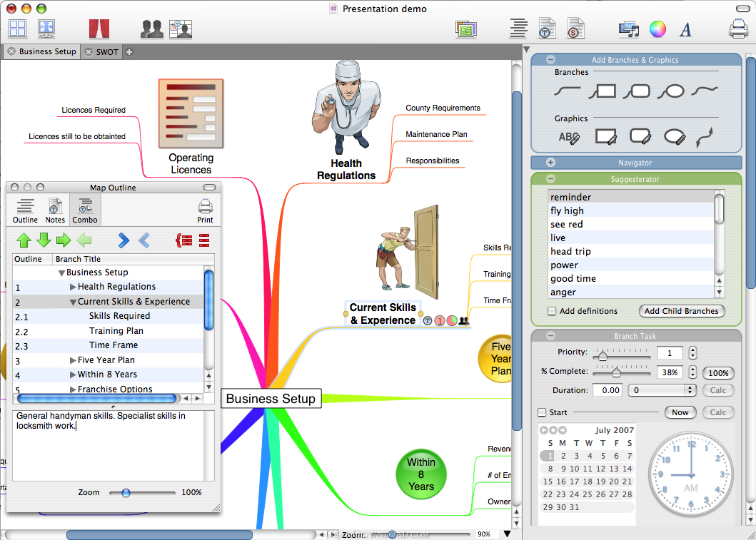756x540 pixels.
Task: Expand the Health Regulations outline item
Action: pyautogui.click(x=73, y=287)
